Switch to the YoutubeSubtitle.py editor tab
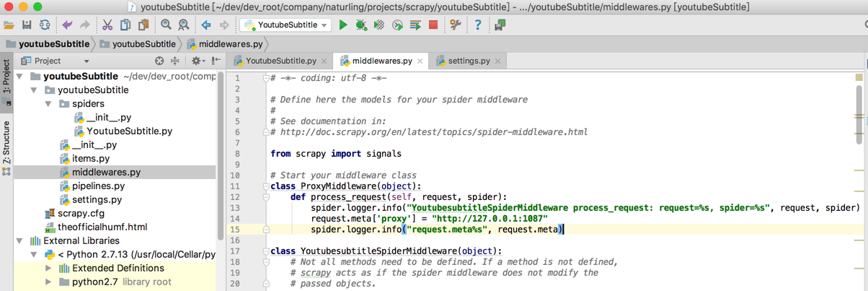 [281, 61]
